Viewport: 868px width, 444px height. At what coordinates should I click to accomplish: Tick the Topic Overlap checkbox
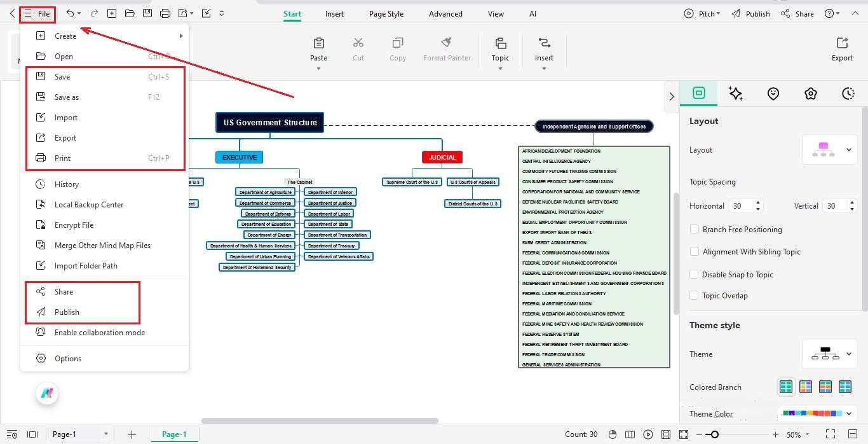pyautogui.click(x=695, y=295)
